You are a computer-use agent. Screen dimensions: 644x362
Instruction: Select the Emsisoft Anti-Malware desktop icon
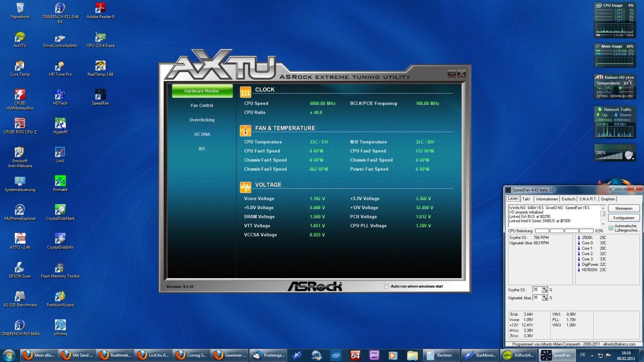coord(20,157)
